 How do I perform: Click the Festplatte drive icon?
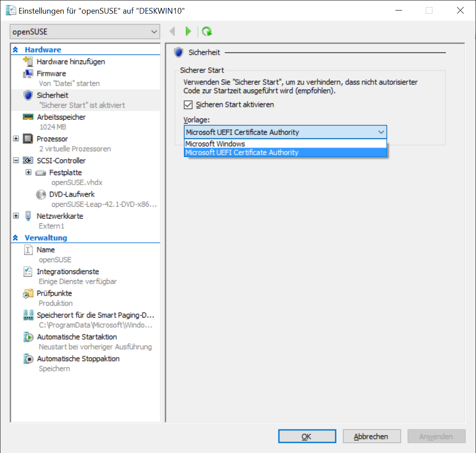40,173
